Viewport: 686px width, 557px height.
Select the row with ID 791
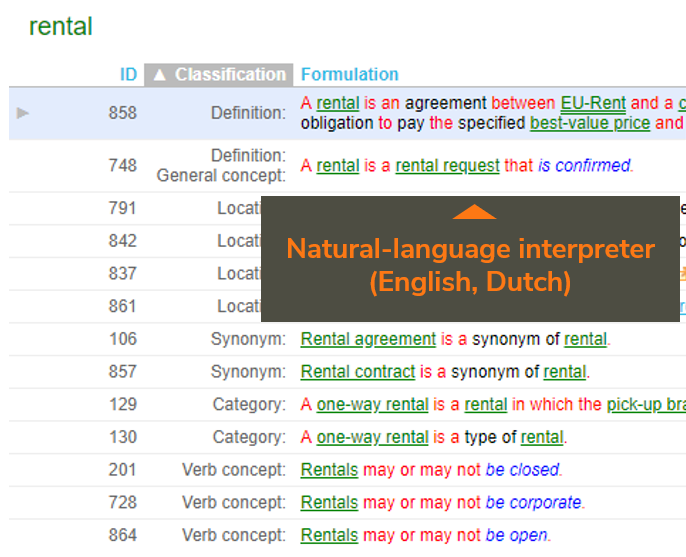(x=123, y=208)
